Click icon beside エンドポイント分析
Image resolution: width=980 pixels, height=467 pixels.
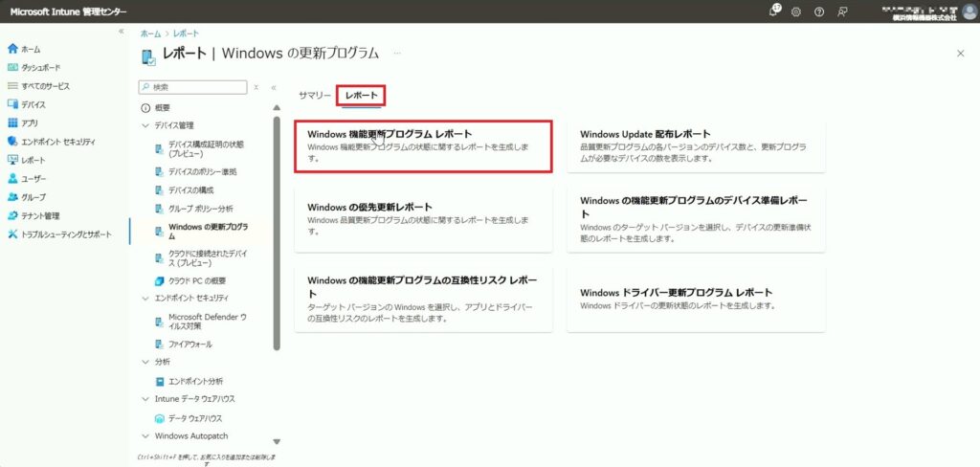coord(160,382)
